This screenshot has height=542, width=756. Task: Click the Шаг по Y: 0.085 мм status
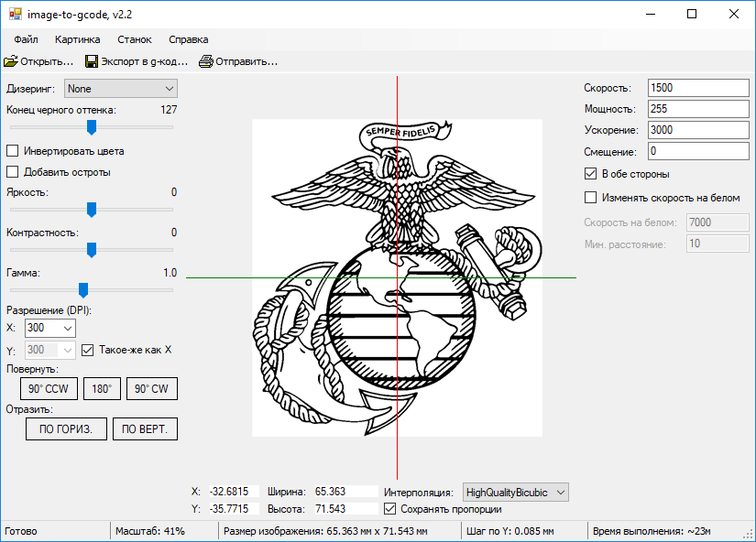510,531
